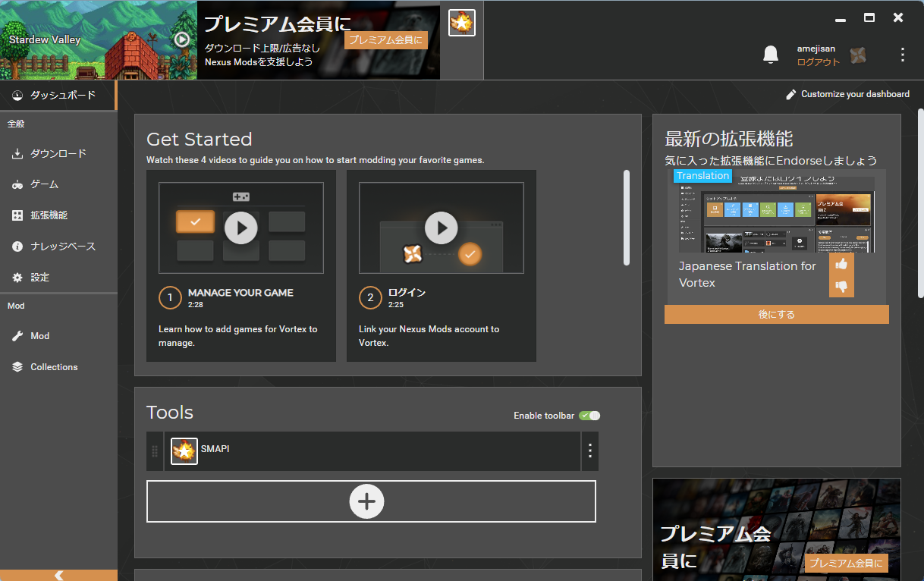Open notifications with the bell icon
This screenshot has width=924, height=581.
pyautogui.click(x=770, y=55)
